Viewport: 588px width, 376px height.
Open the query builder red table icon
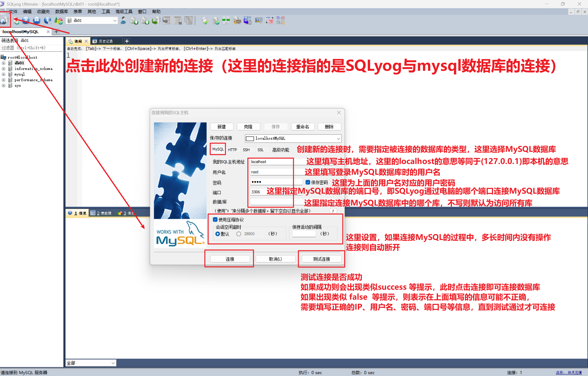(270, 21)
